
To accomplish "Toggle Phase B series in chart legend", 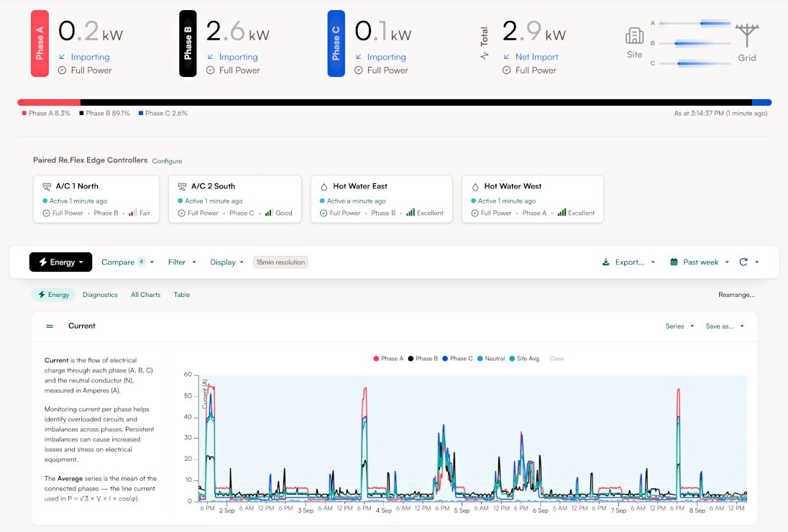I will (x=423, y=359).
